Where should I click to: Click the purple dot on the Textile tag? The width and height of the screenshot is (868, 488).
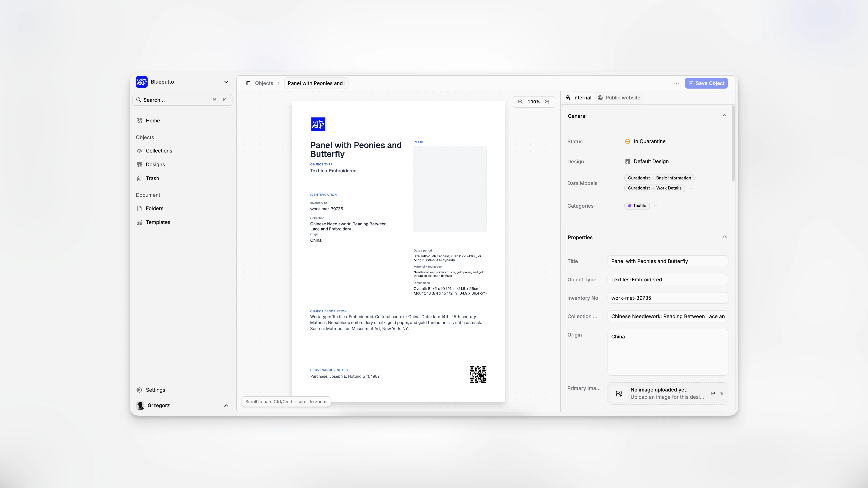[x=629, y=206]
